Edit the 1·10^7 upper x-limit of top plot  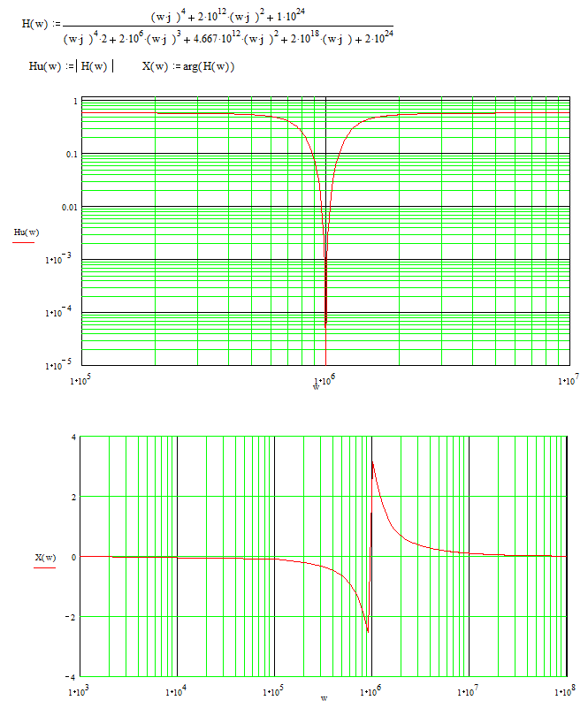point(568,381)
